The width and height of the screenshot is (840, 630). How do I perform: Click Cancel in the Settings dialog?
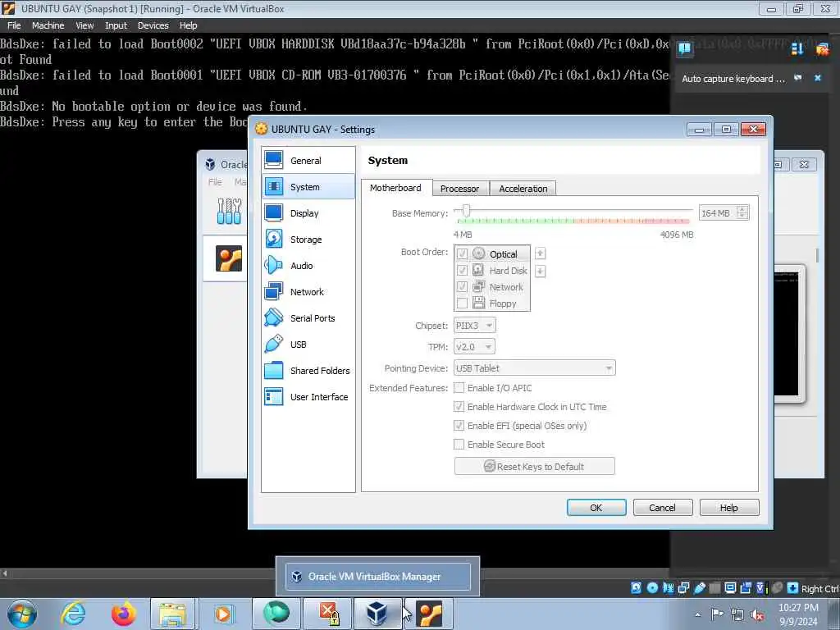click(663, 507)
